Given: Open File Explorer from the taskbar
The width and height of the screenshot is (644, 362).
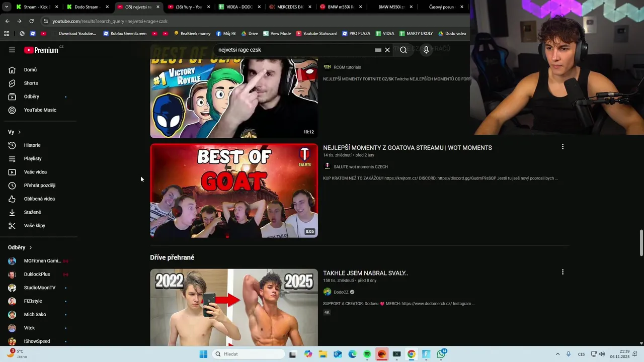Looking at the screenshot, I should point(323,354).
